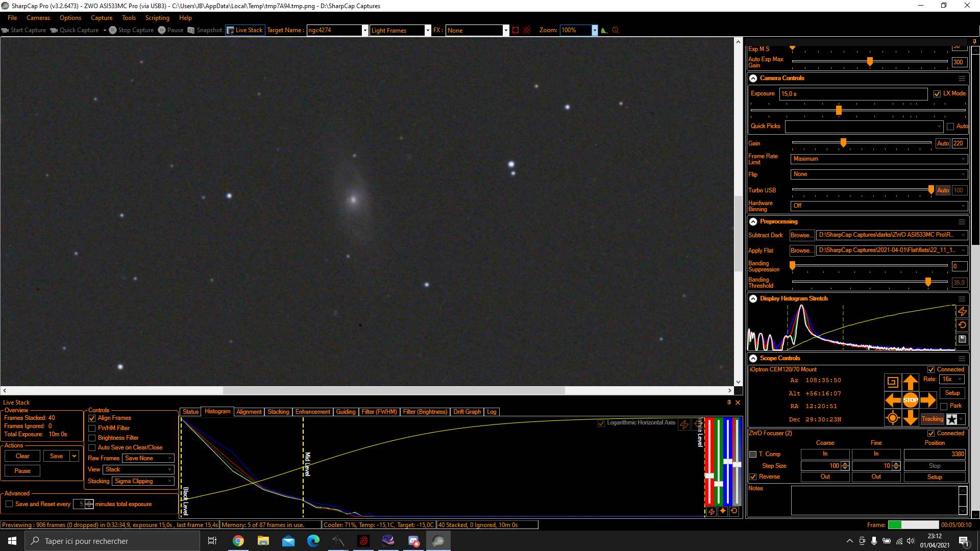Open the Scripting menu

[157, 18]
